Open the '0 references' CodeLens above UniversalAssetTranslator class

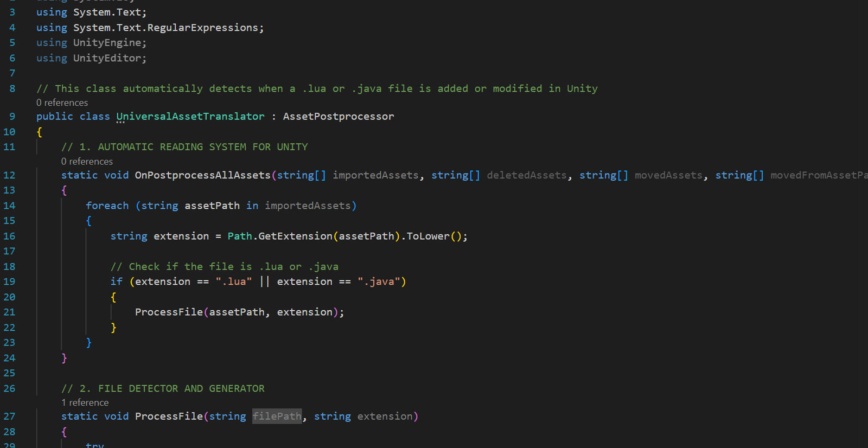click(62, 103)
